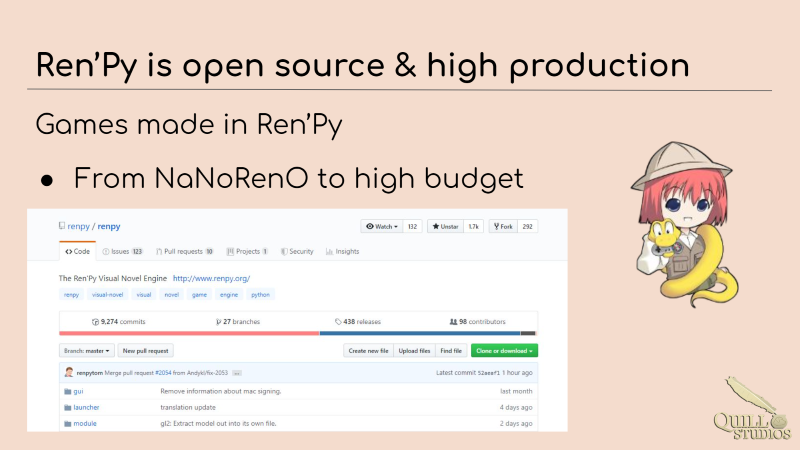The image size is (800, 450).
Task: Click the watchers count 132
Action: [412, 227]
